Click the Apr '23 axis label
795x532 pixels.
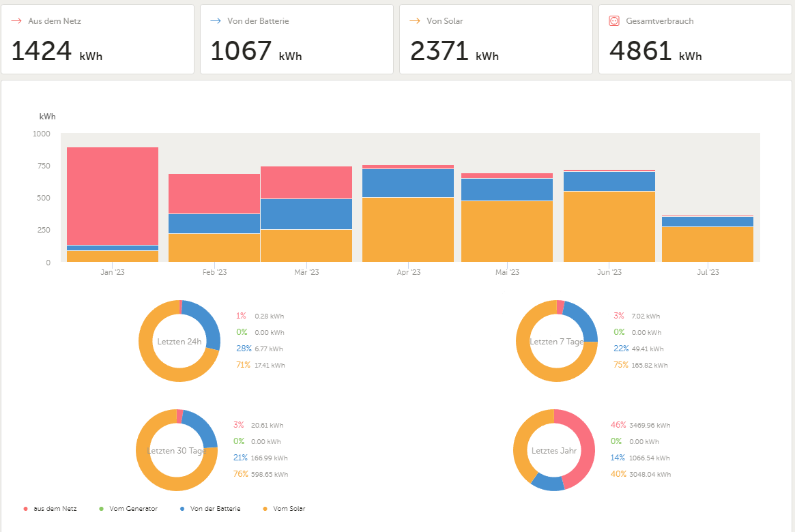[x=409, y=272]
